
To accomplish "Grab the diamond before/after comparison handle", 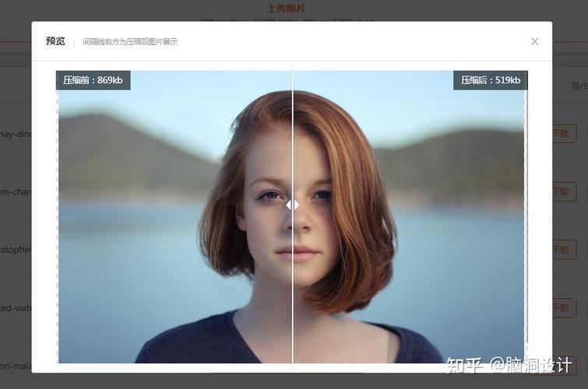I will tap(293, 205).
